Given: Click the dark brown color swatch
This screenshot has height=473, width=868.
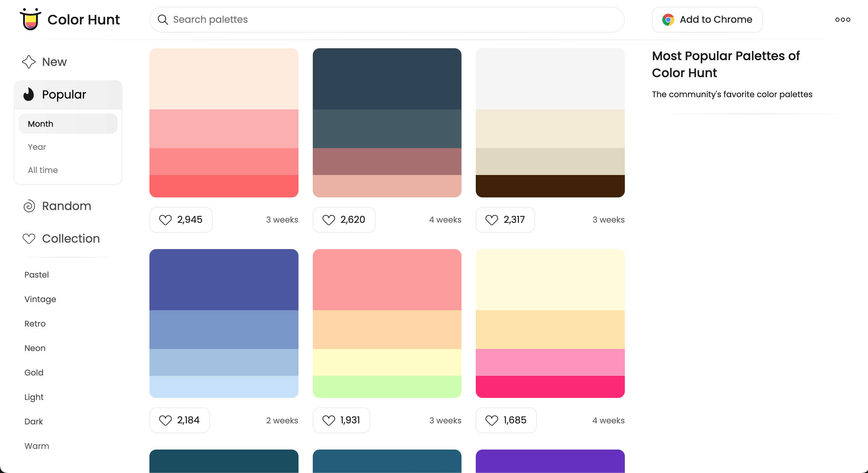Looking at the screenshot, I should click(x=550, y=186).
